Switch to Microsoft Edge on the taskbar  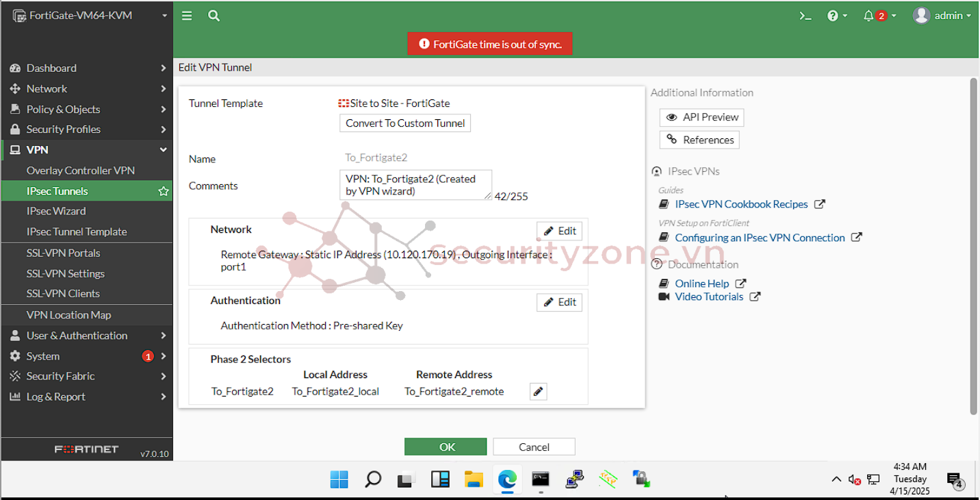pyautogui.click(x=507, y=479)
